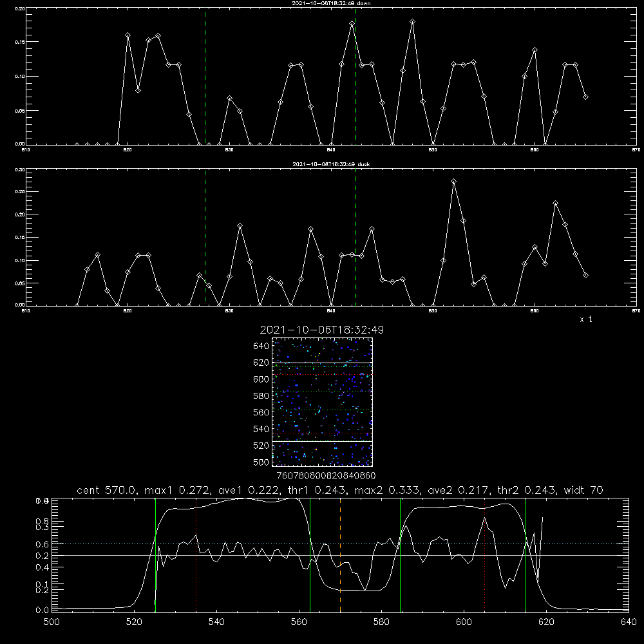Image resolution: width=644 pixels, height=644 pixels.
Task: Click the 540 tick label on the bottom plot x-axis
Action: [216, 622]
